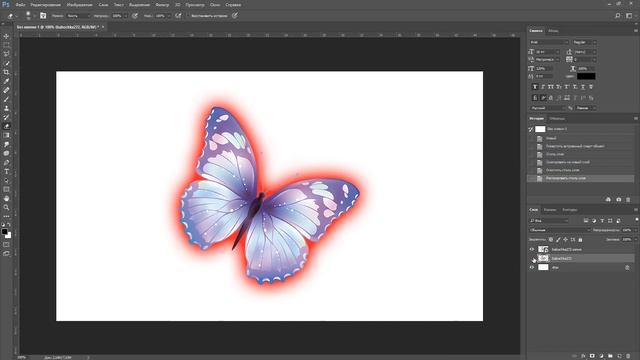
Task: Select the Move tool
Action: pos(6,36)
